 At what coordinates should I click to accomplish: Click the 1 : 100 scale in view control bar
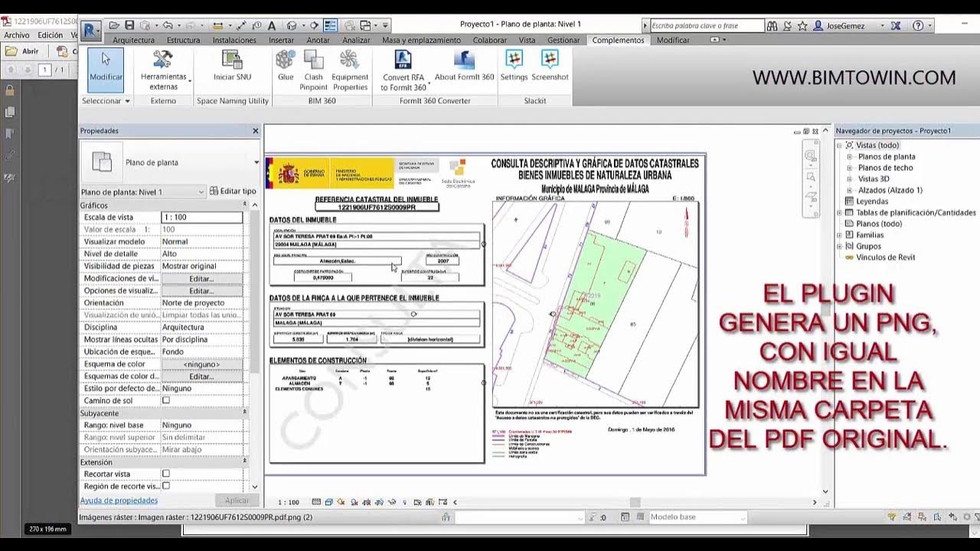(289, 502)
